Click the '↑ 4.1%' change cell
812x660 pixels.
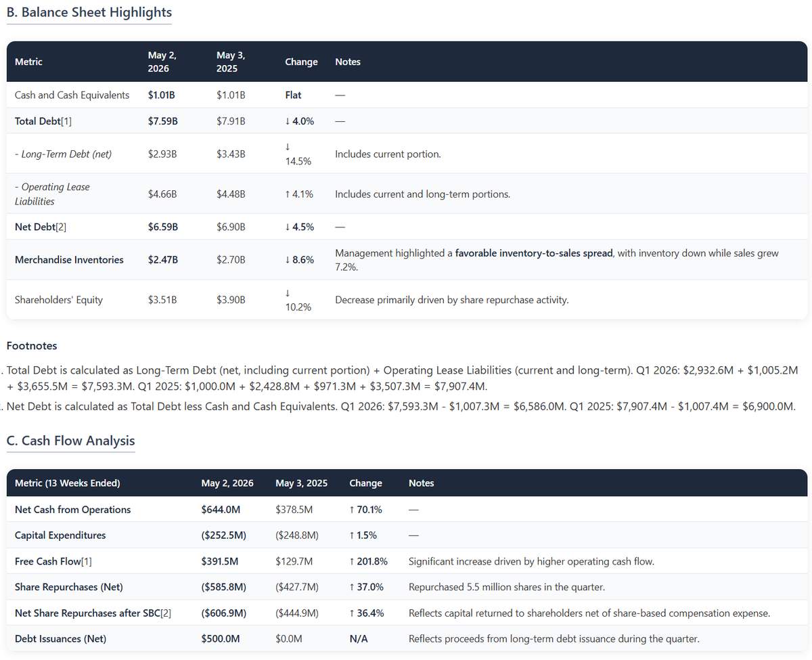[x=298, y=194]
